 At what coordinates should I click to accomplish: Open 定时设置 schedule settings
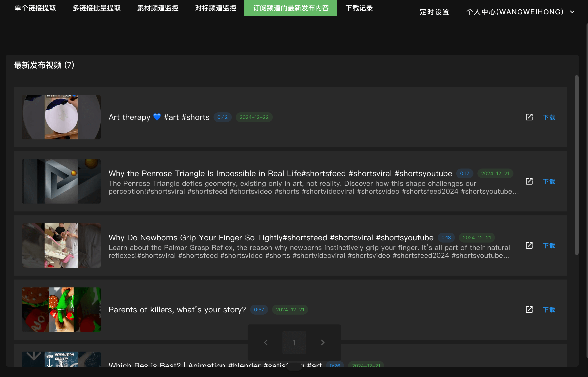(x=434, y=12)
